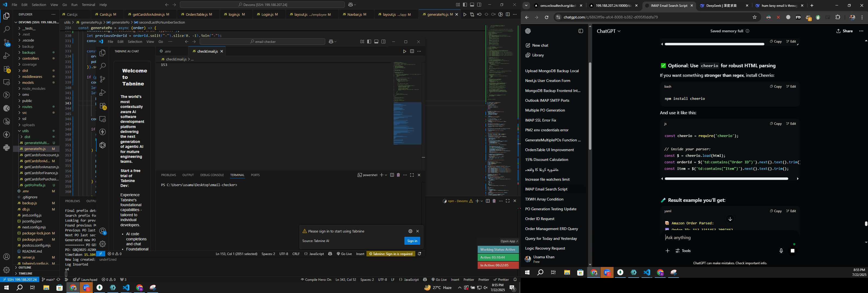This screenshot has height=293, width=868.
Task: Open Search view in Devoms activity bar
Action: (7, 29)
